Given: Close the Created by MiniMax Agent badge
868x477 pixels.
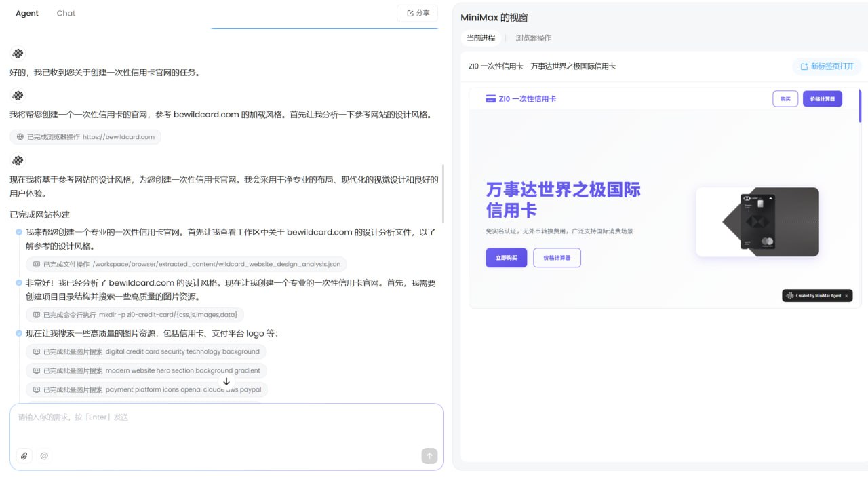Looking at the screenshot, I should click(x=846, y=296).
